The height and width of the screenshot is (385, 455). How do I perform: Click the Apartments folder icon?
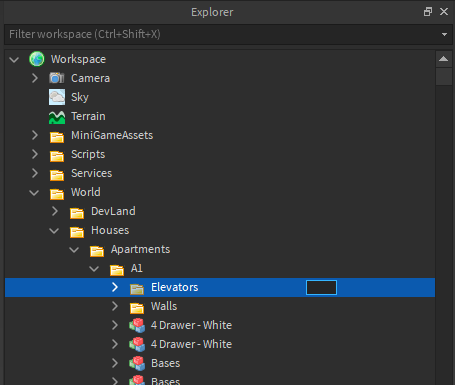point(97,251)
